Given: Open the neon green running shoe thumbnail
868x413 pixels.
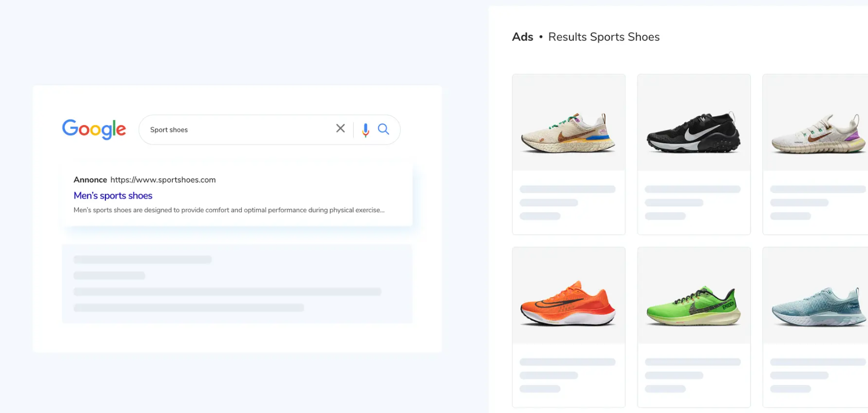Looking at the screenshot, I should [694, 296].
